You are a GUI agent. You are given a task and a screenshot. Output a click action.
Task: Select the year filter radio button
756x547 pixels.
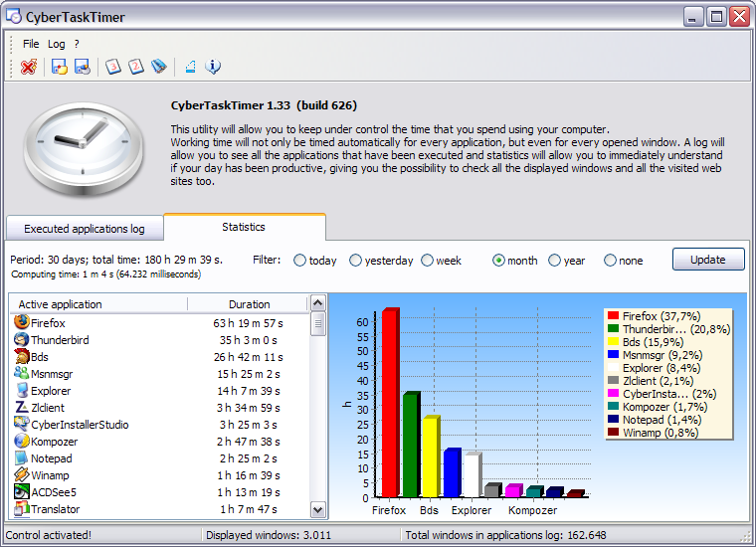554,261
